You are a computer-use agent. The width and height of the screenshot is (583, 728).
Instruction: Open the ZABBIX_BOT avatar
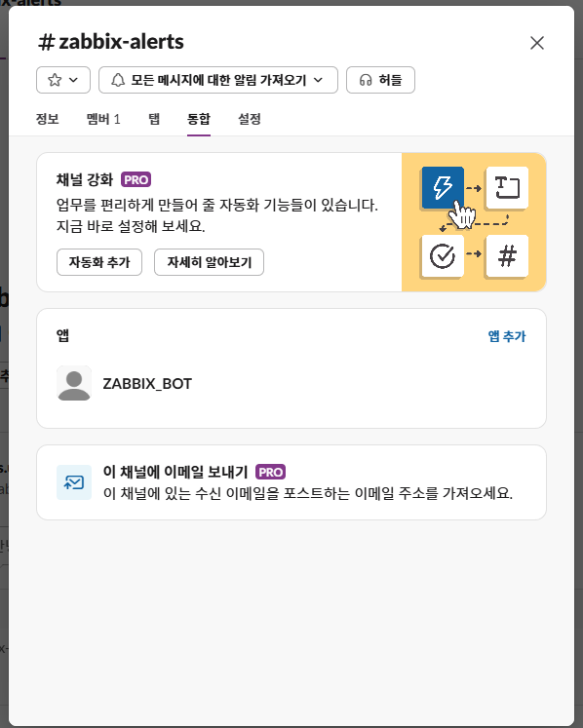[74, 384]
